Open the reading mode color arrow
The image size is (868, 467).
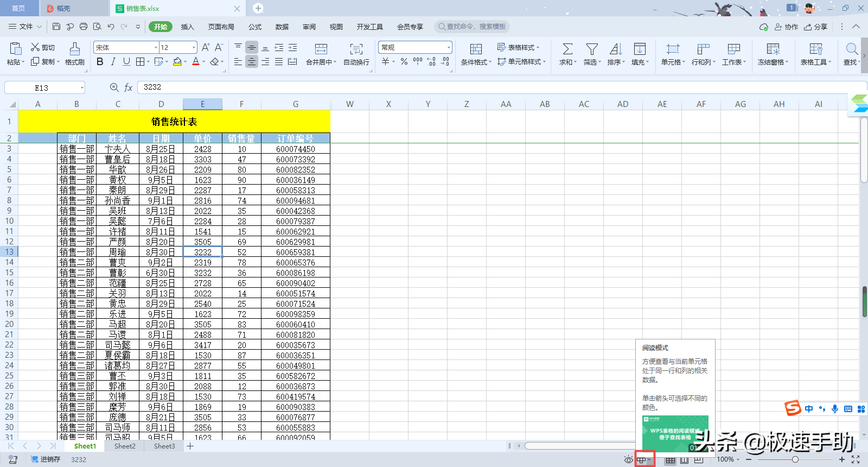tap(649, 460)
